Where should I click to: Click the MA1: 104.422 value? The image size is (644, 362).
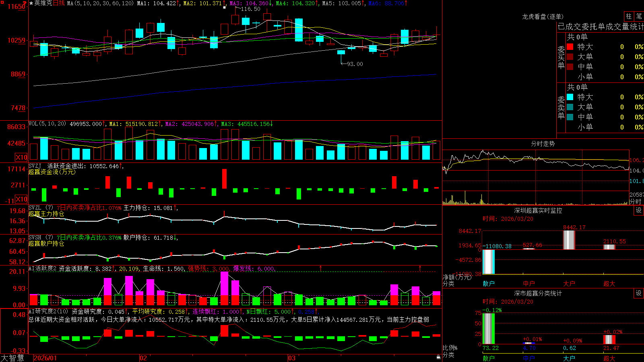(x=157, y=3)
